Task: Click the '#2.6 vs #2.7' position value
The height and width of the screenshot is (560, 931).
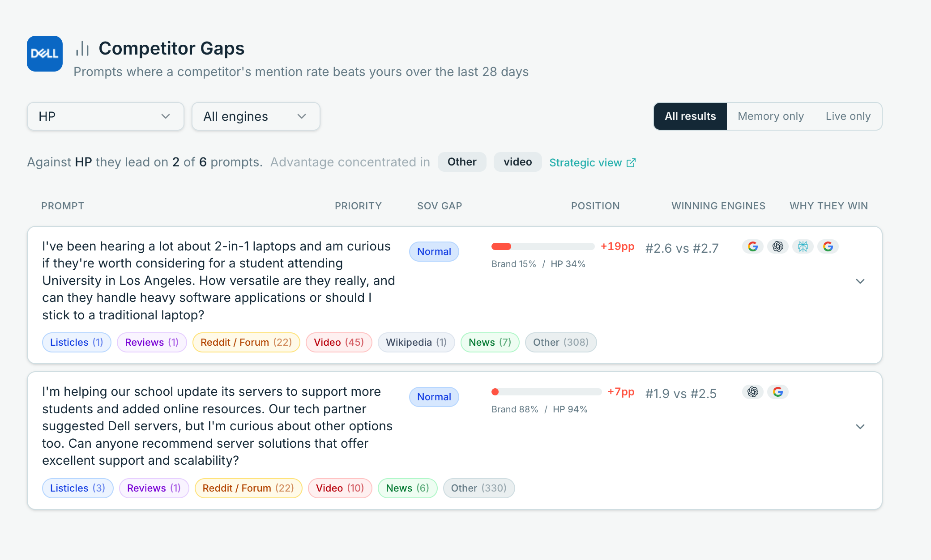Action: [682, 248]
